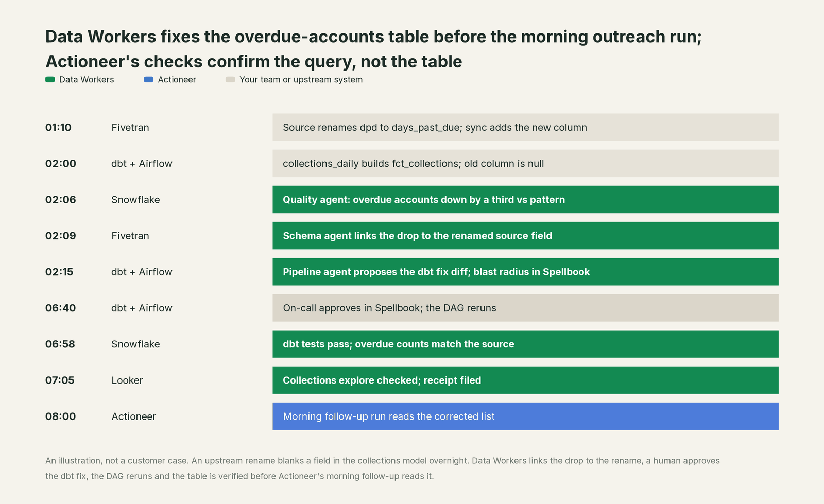Click the footnote 'An illustration, not a customer case'

pos(383,468)
